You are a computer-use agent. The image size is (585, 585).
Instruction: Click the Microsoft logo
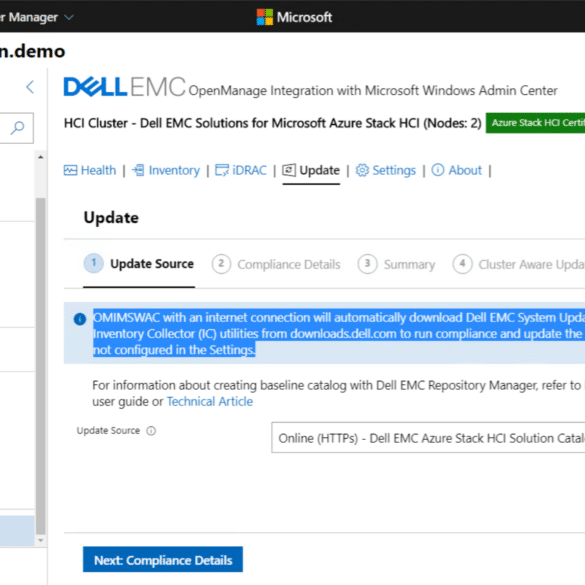tap(294, 17)
